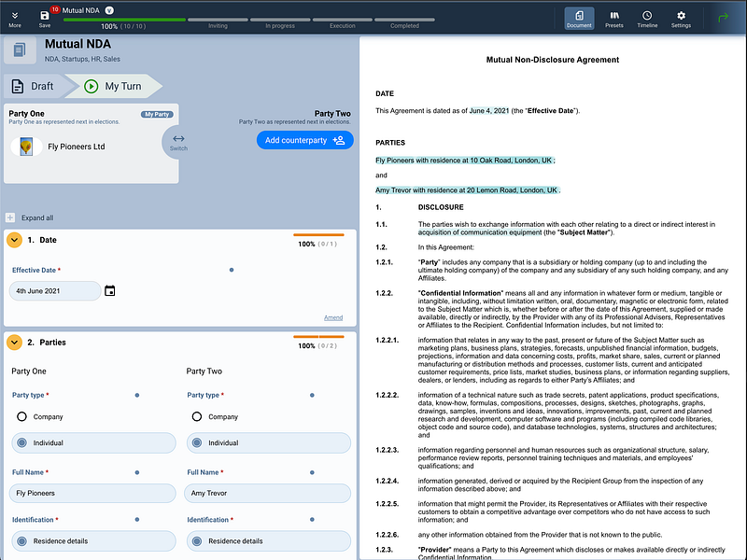Click the dot beside Party One Full Name
The image size is (747, 560).
click(137, 472)
